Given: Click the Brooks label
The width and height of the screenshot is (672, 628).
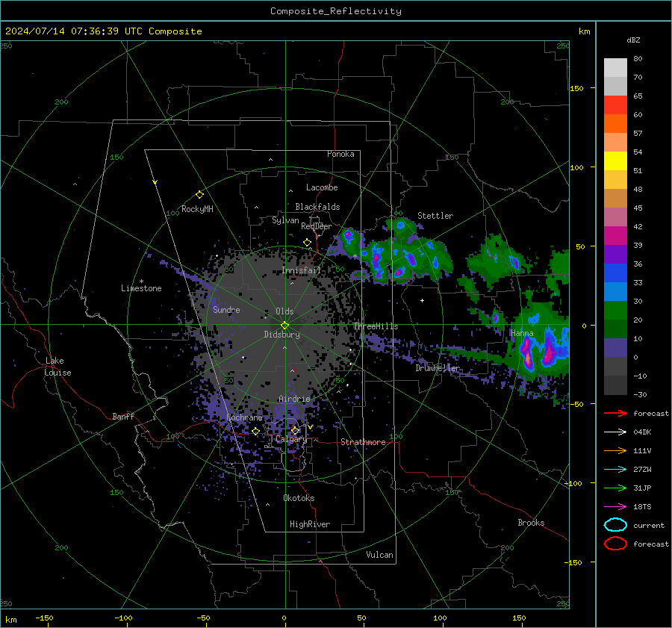Looking at the screenshot, I should [531, 523].
